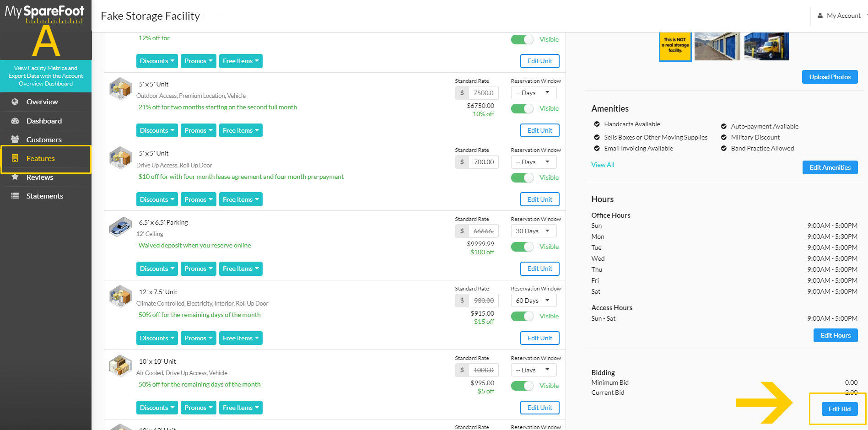Click the Reviews star icon in sidebar
868x430 pixels.
[15, 177]
